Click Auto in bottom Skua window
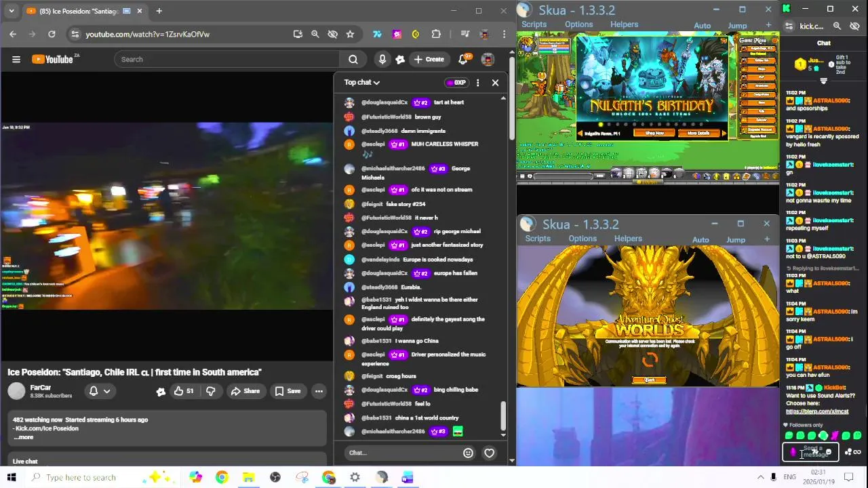This screenshot has width=868, height=488. click(701, 240)
